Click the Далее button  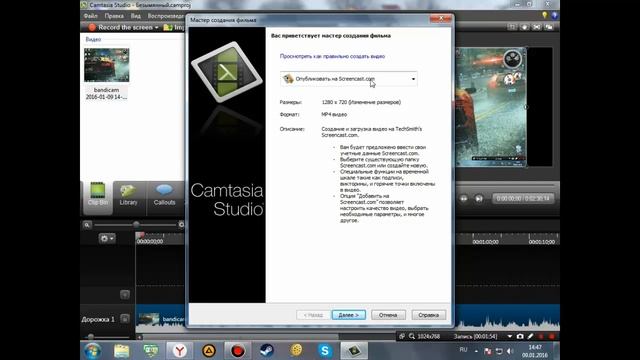(x=349, y=315)
